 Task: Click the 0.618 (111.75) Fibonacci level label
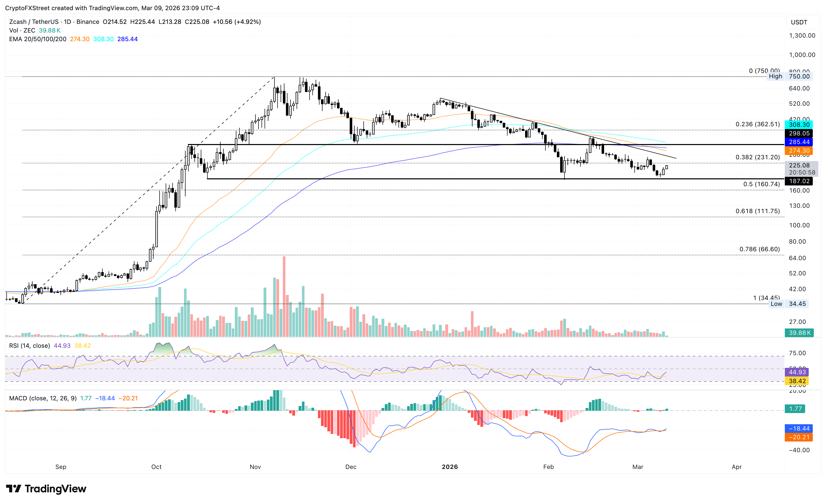(x=757, y=211)
